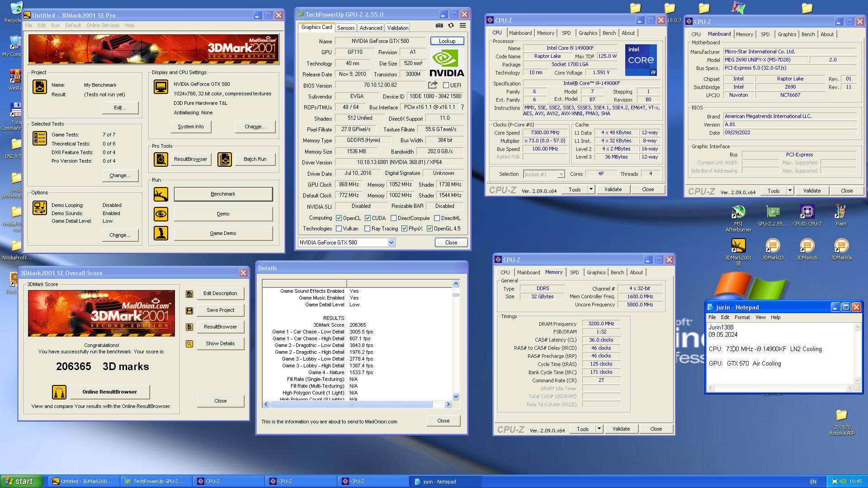Click the System Info button
868x488 pixels.
(x=191, y=127)
